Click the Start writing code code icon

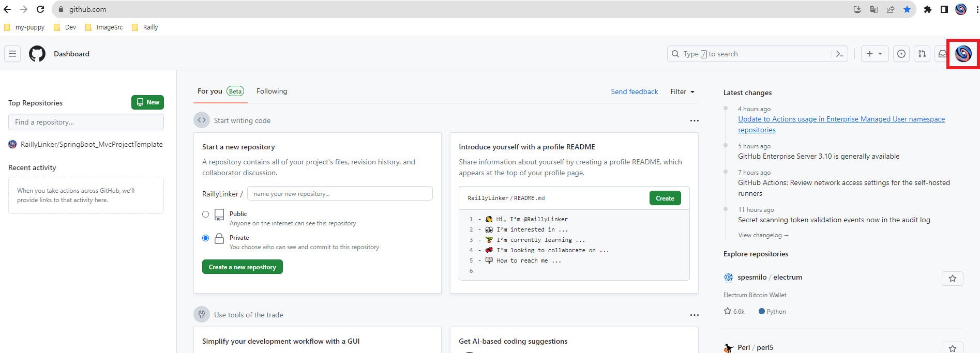(x=202, y=120)
